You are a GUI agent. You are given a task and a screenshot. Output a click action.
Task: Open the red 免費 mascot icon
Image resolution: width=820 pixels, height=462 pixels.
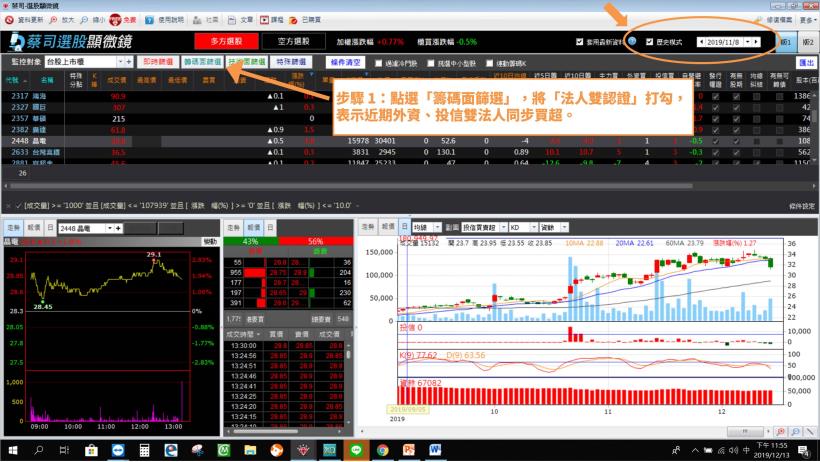[x=115, y=20]
